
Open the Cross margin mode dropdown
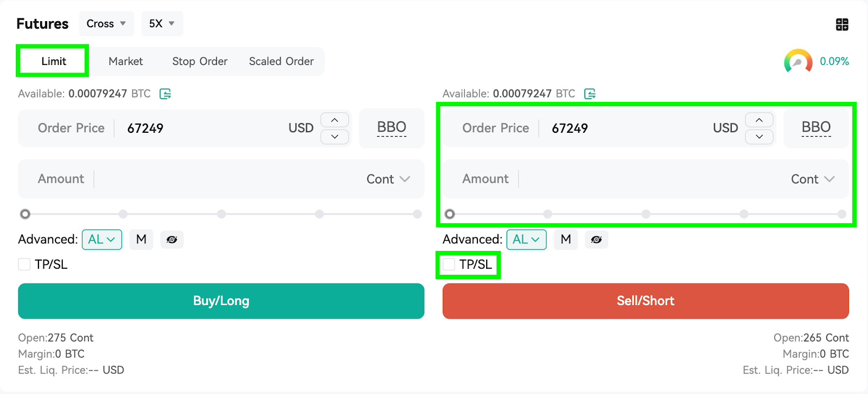point(106,24)
